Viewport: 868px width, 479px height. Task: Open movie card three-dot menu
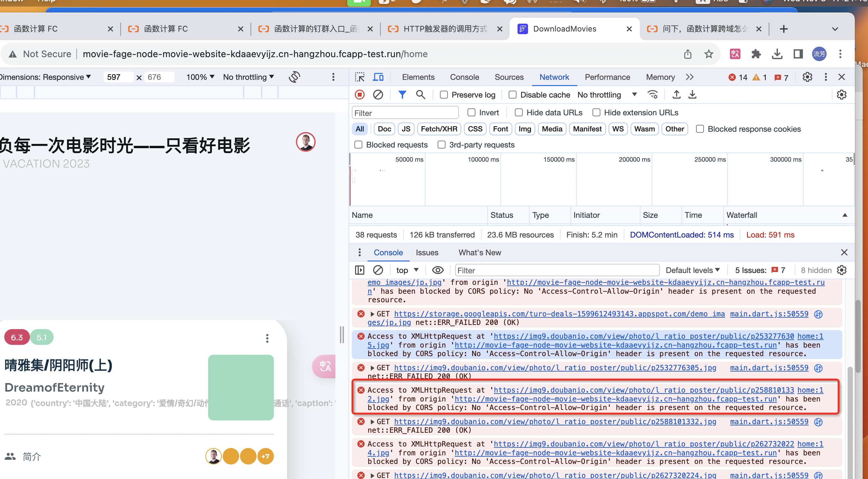pos(267,338)
